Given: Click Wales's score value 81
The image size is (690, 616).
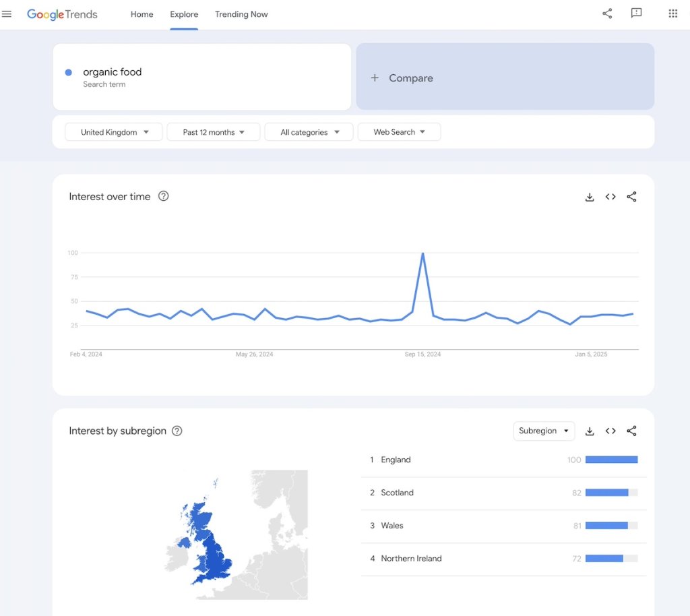Looking at the screenshot, I should coord(577,526).
